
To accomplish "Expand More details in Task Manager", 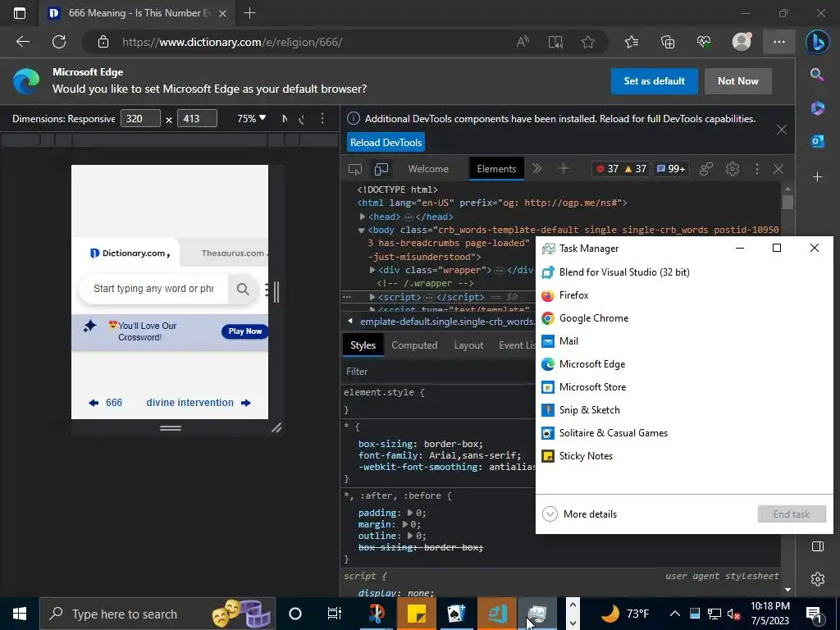I will 580,514.
